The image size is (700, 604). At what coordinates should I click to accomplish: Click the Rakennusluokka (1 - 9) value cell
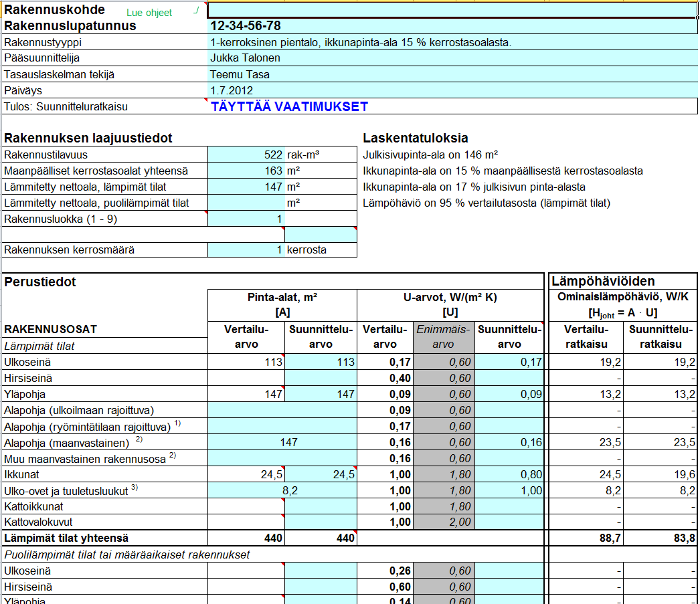[x=246, y=219]
